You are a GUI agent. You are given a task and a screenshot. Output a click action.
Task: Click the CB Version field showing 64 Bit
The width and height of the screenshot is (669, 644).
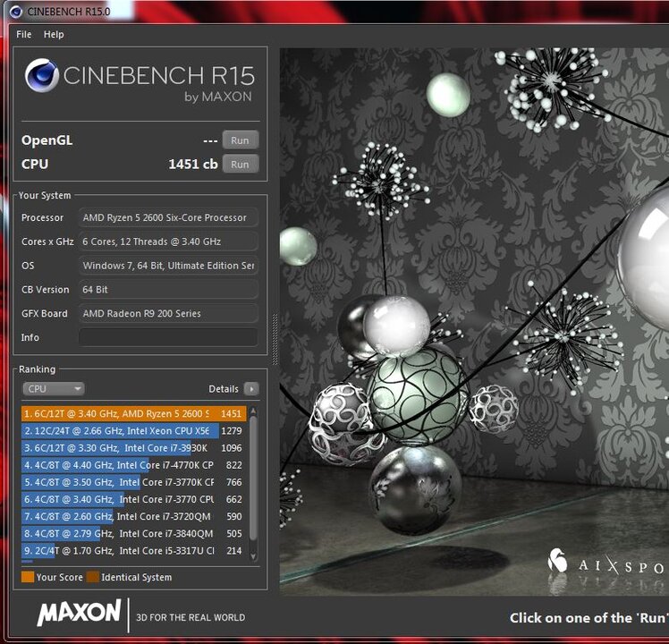point(168,289)
